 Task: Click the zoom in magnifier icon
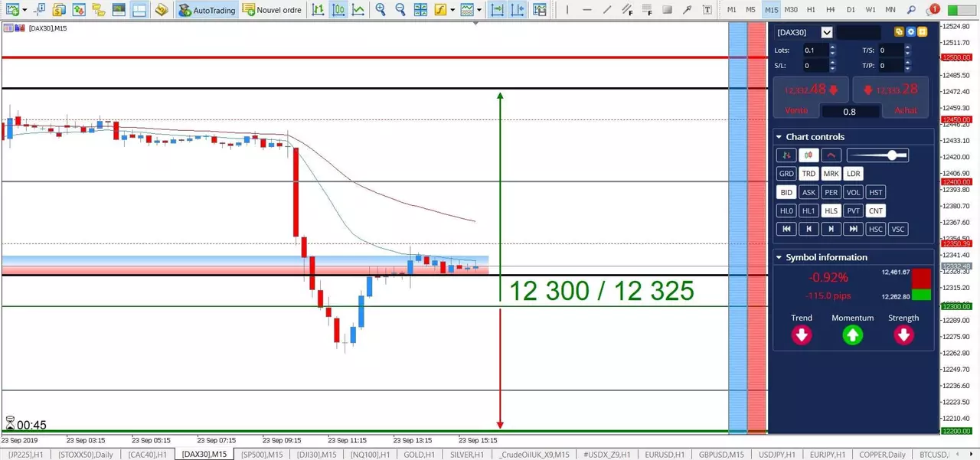tap(381, 10)
